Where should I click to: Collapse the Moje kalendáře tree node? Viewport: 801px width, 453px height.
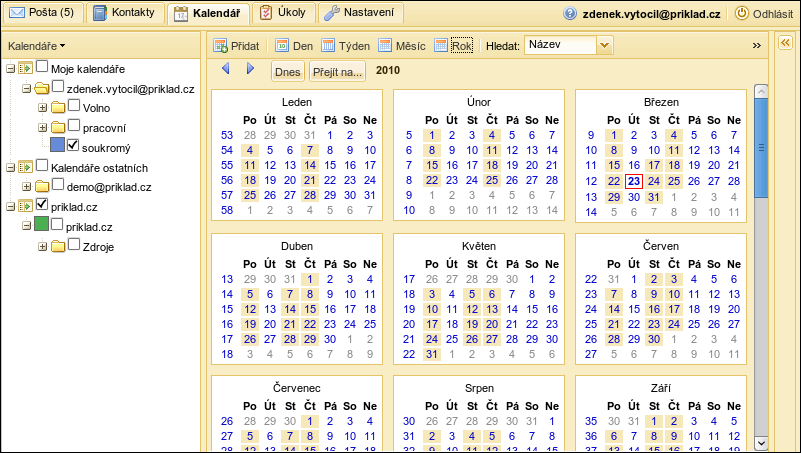[x=10, y=68]
